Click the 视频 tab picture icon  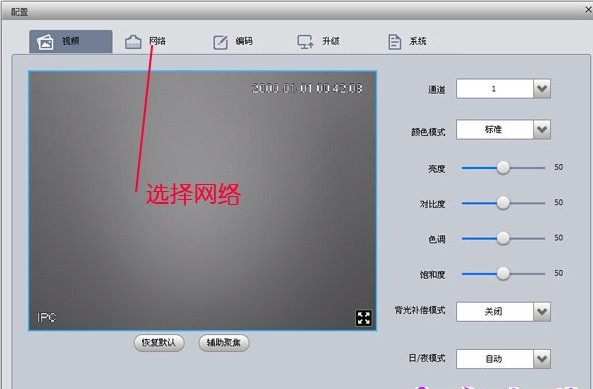click(45, 42)
